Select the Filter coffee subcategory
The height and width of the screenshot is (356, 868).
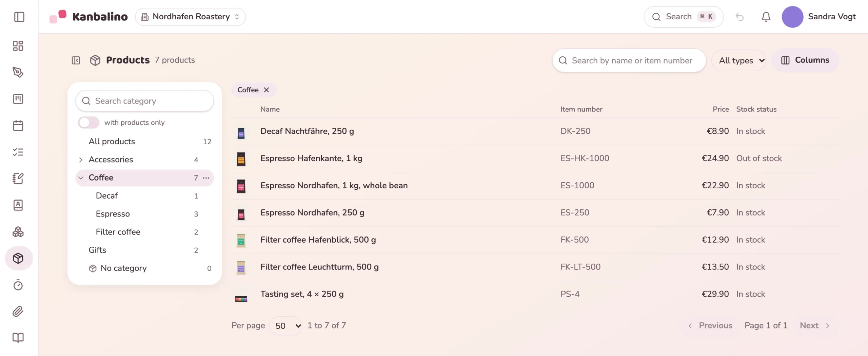coord(145,232)
